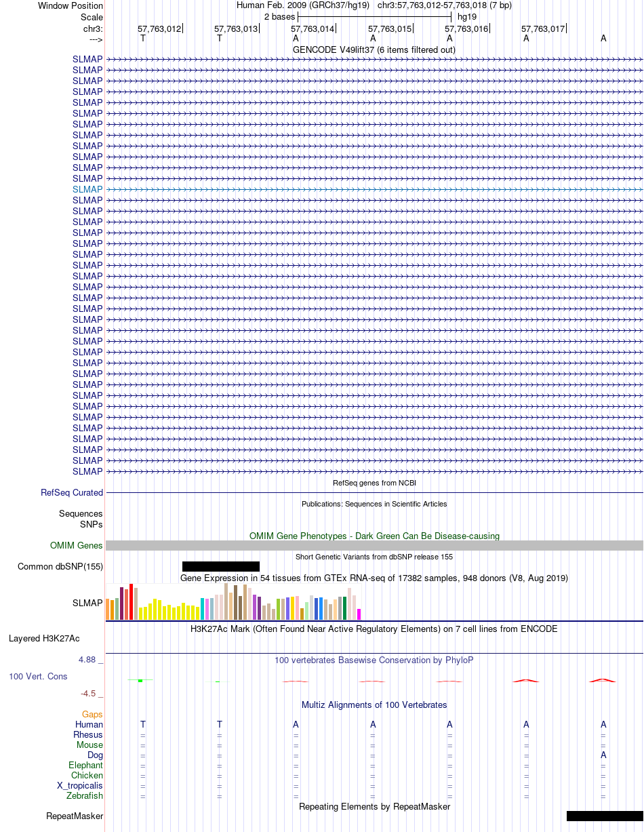Click 'Multiz Alignments of 100 Vertebrates' title
The image size is (644, 832).
pyautogui.click(x=374, y=705)
